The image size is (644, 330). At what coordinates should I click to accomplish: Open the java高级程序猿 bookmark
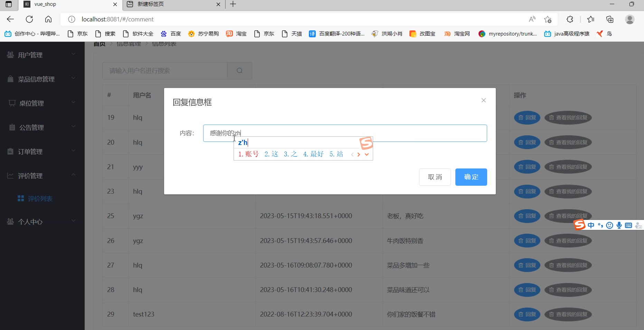click(x=567, y=33)
